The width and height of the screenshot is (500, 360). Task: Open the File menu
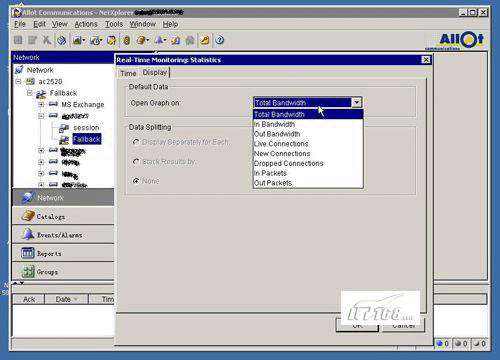click(20, 24)
